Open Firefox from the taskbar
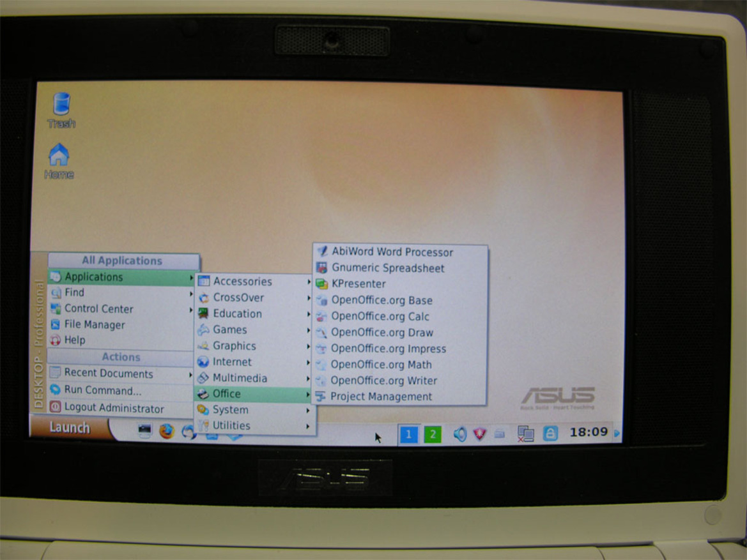The width and height of the screenshot is (747, 560). [167, 431]
